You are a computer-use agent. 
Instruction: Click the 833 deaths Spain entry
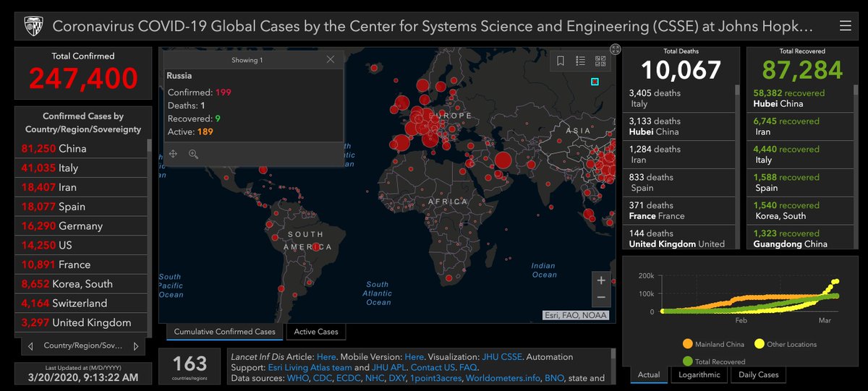(678, 183)
